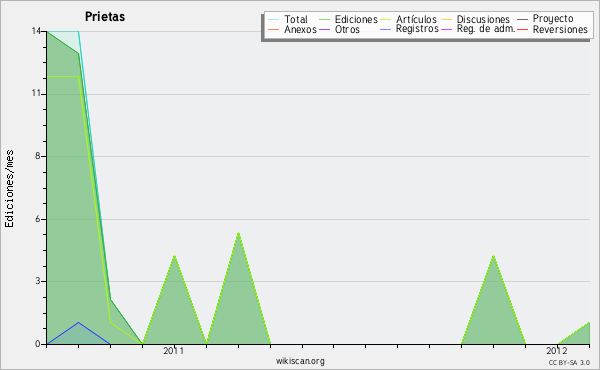Click the 2012 x-axis label
Screen dimensions: 600x370
557,350
